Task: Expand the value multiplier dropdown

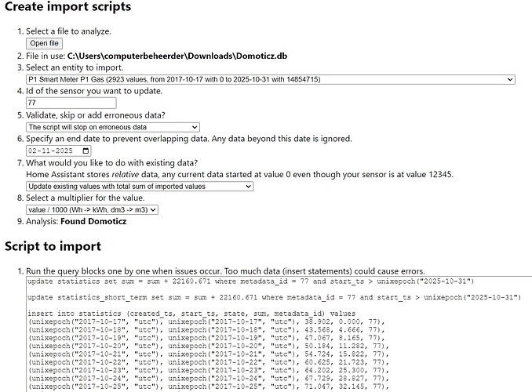Action: pos(92,209)
